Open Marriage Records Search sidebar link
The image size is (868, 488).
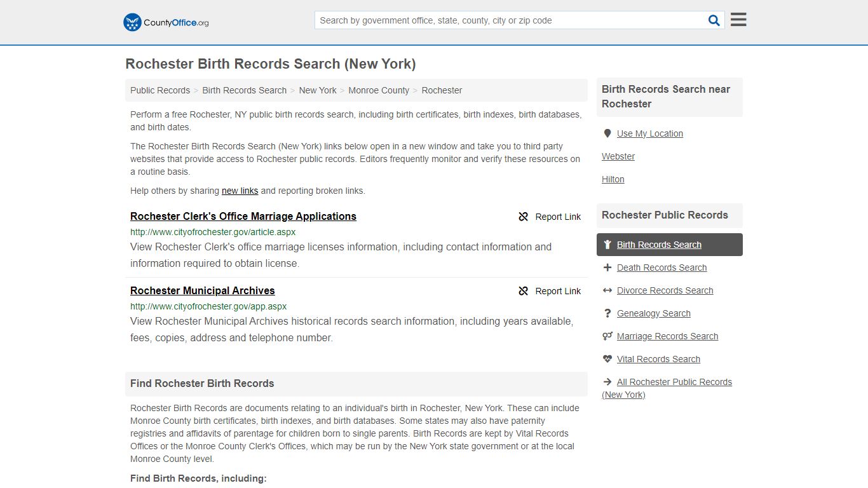[x=668, y=336]
